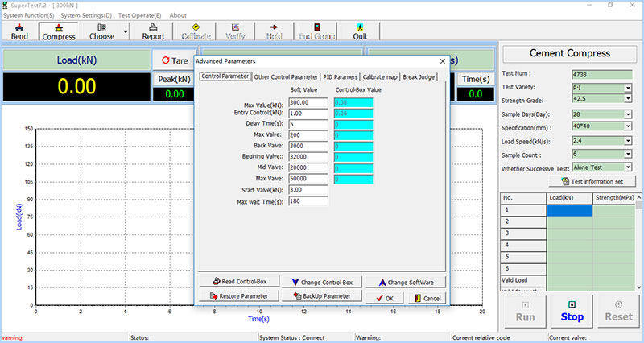644x343 pixels.
Task: Click the Quit icon in toolbar
Action: tap(360, 31)
